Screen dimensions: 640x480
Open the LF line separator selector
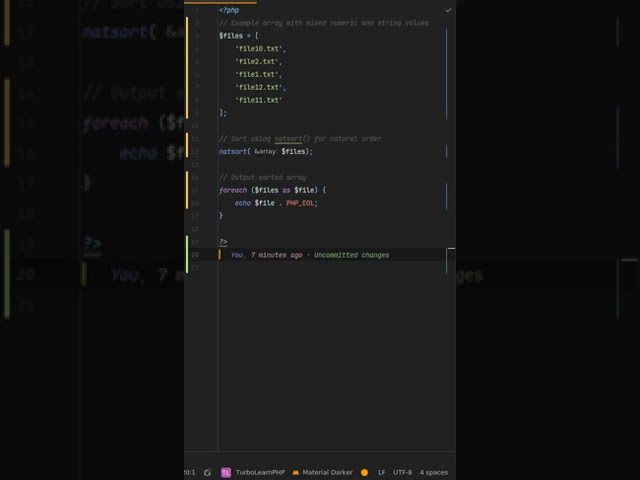(382, 472)
